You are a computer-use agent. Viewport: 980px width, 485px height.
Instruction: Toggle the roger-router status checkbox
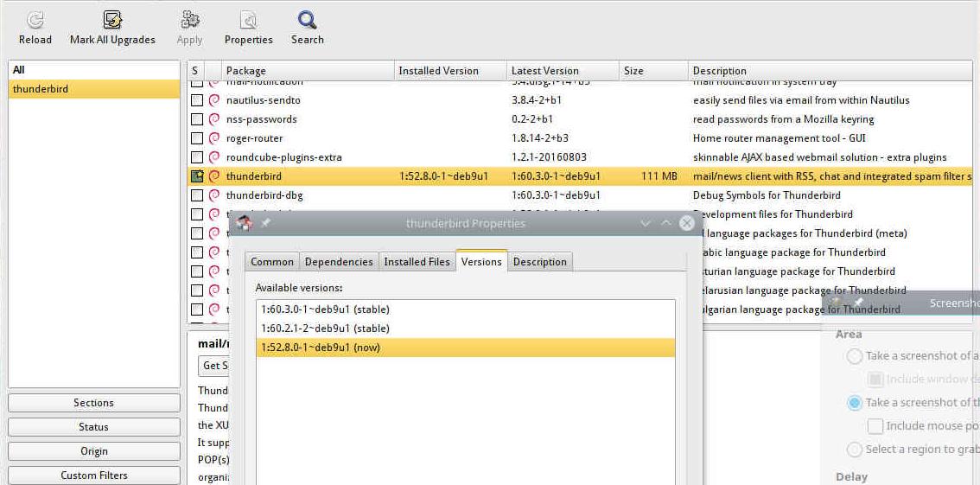[x=197, y=138]
